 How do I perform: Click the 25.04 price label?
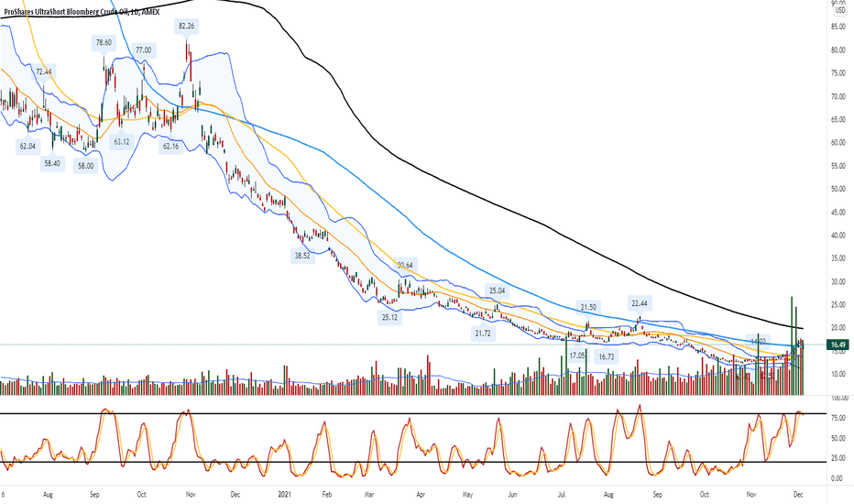coord(497,291)
